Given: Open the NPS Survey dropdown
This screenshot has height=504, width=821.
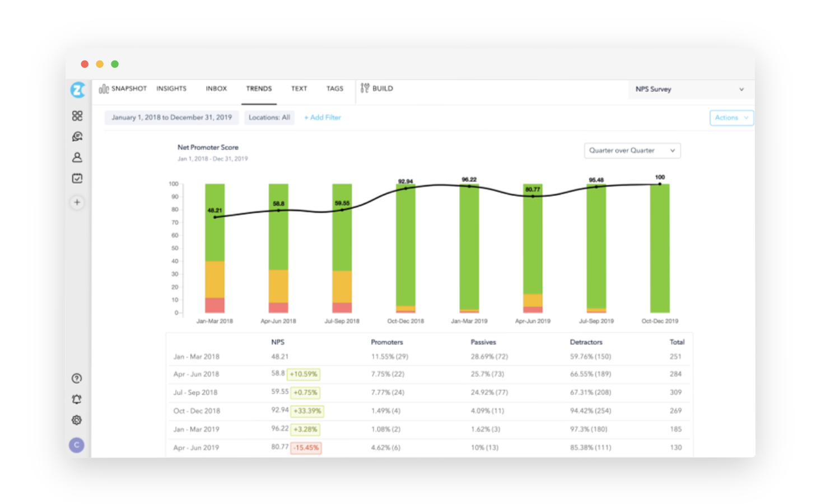Looking at the screenshot, I should 690,89.
